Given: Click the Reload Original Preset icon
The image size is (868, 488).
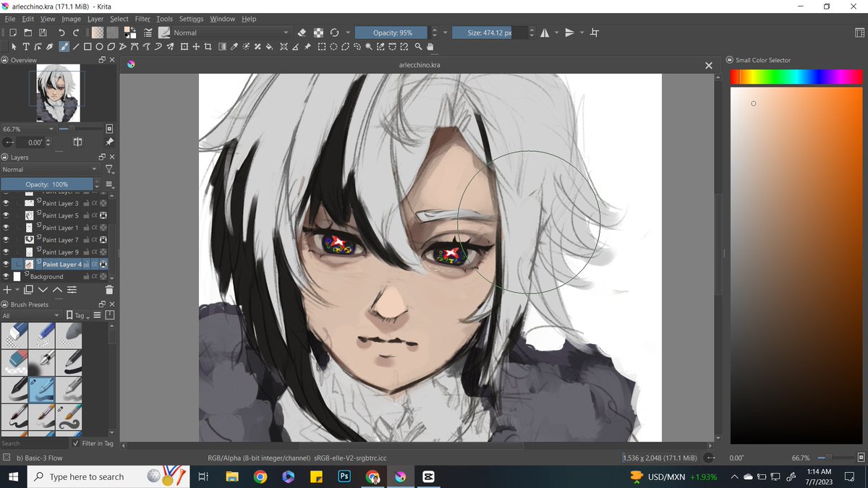Looking at the screenshot, I should [x=334, y=33].
